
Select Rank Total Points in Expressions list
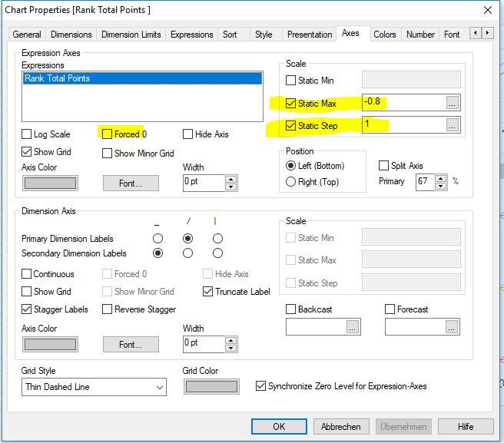pos(57,78)
